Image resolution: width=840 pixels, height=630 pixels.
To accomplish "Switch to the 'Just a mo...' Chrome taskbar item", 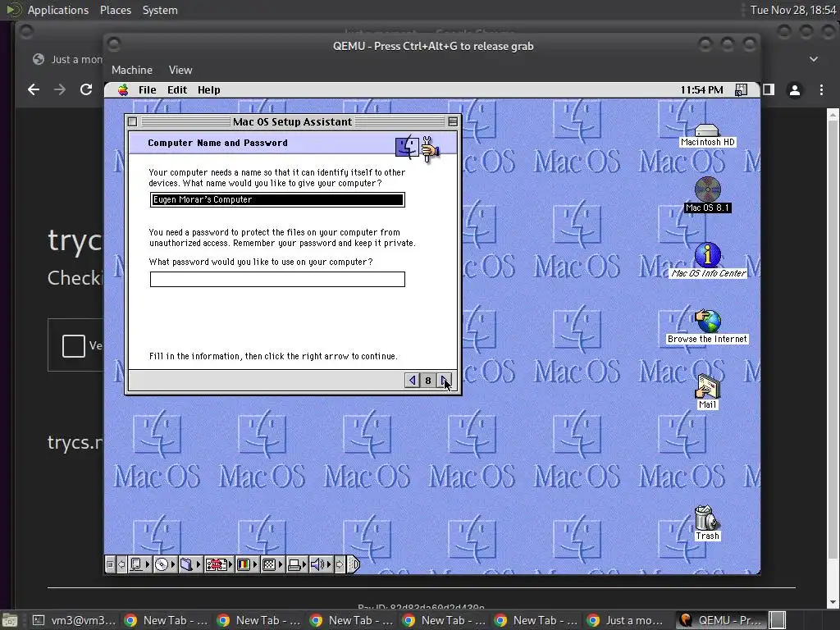I will point(627,620).
